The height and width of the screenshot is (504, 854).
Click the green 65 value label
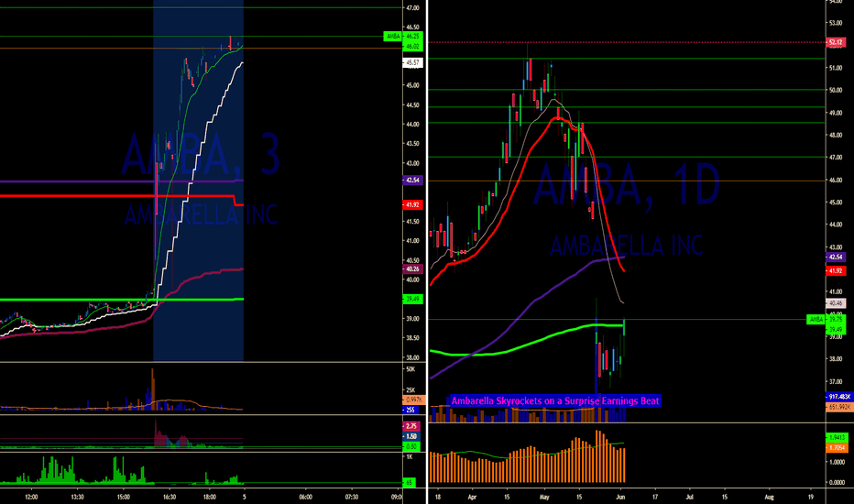pyautogui.click(x=409, y=482)
